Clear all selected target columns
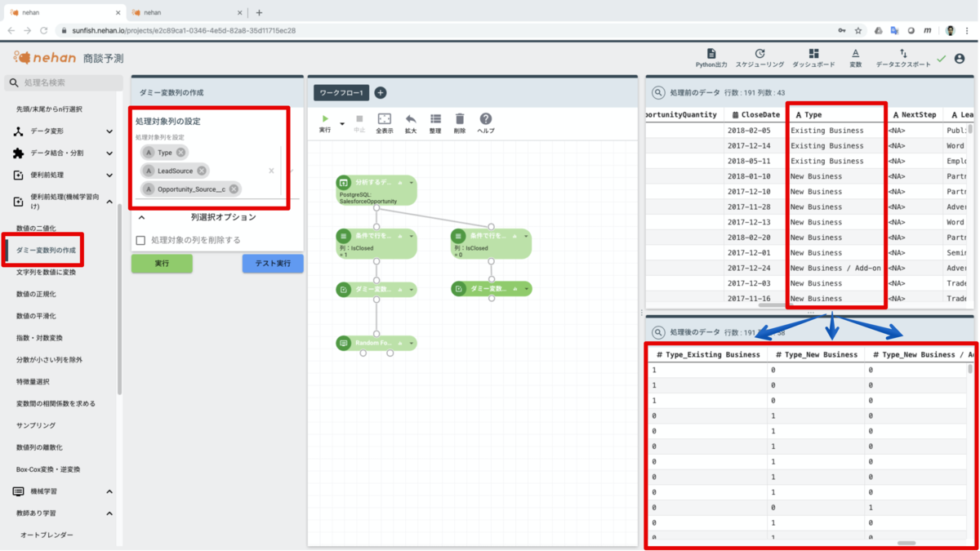The height and width of the screenshot is (551, 980). [x=271, y=171]
